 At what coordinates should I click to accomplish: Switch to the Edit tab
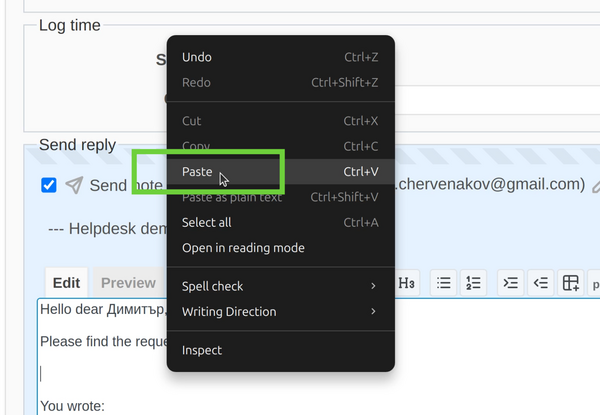(x=66, y=283)
